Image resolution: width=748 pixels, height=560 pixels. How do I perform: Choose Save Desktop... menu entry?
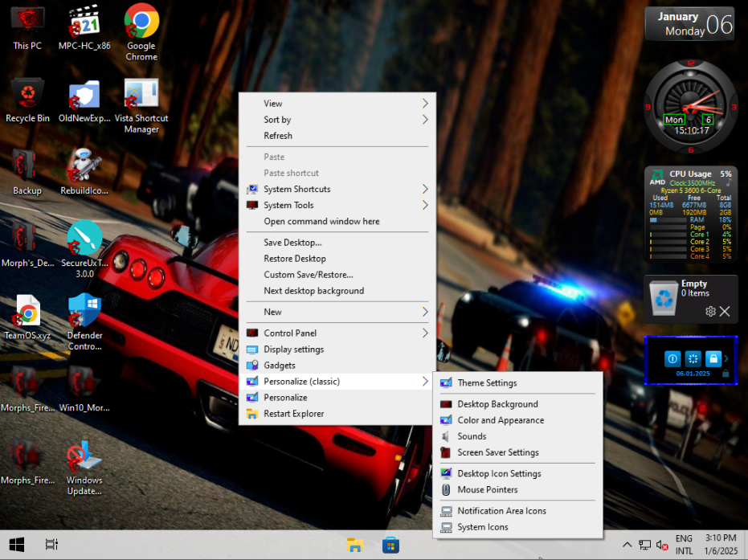coord(337,243)
